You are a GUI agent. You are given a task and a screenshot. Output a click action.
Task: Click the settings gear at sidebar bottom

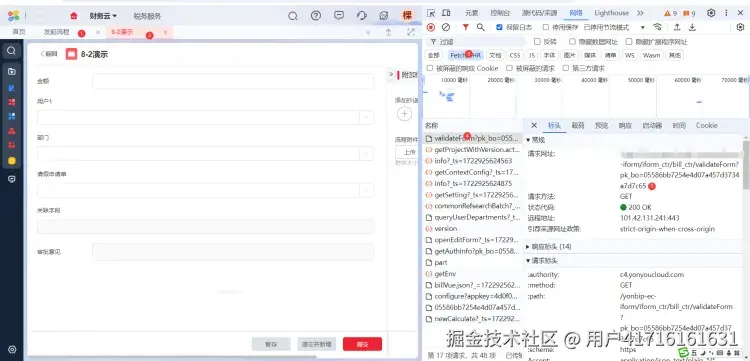12,350
